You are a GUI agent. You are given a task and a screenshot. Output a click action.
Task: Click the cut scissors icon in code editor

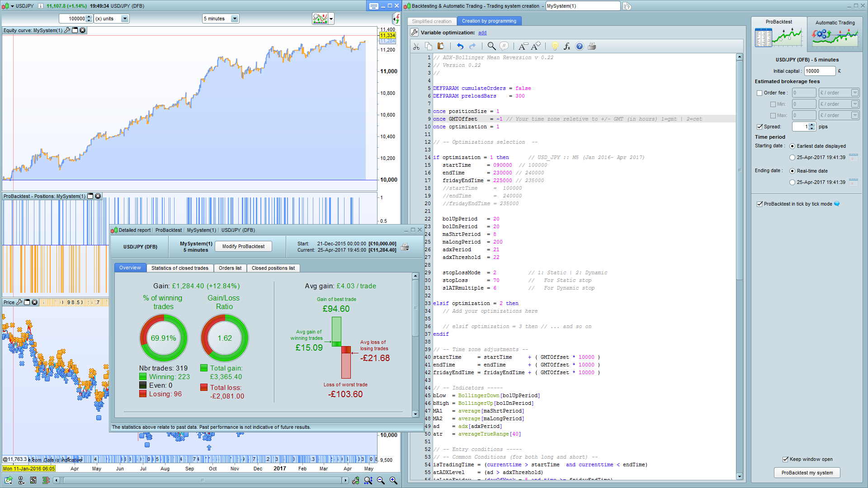pos(416,46)
